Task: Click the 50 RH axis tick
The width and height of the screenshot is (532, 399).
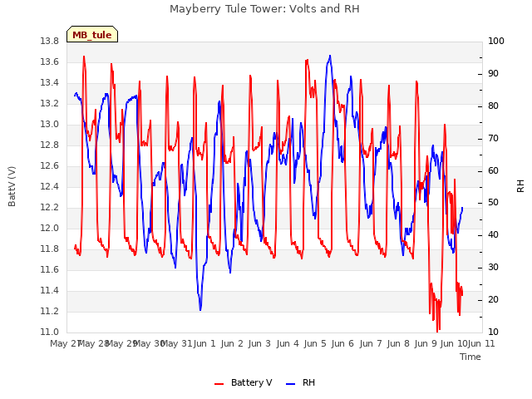Action: tap(493, 203)
